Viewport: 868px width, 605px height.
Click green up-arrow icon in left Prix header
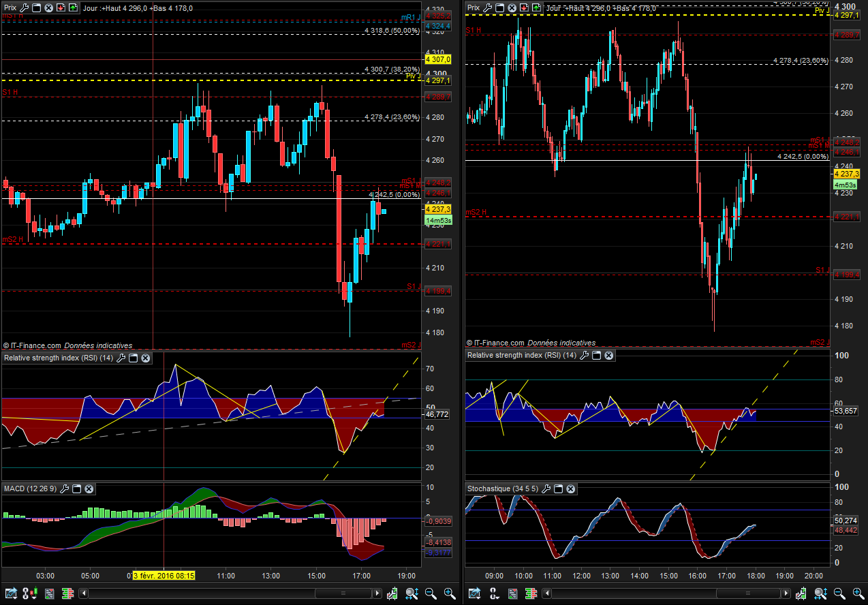(x=72, y=8)
